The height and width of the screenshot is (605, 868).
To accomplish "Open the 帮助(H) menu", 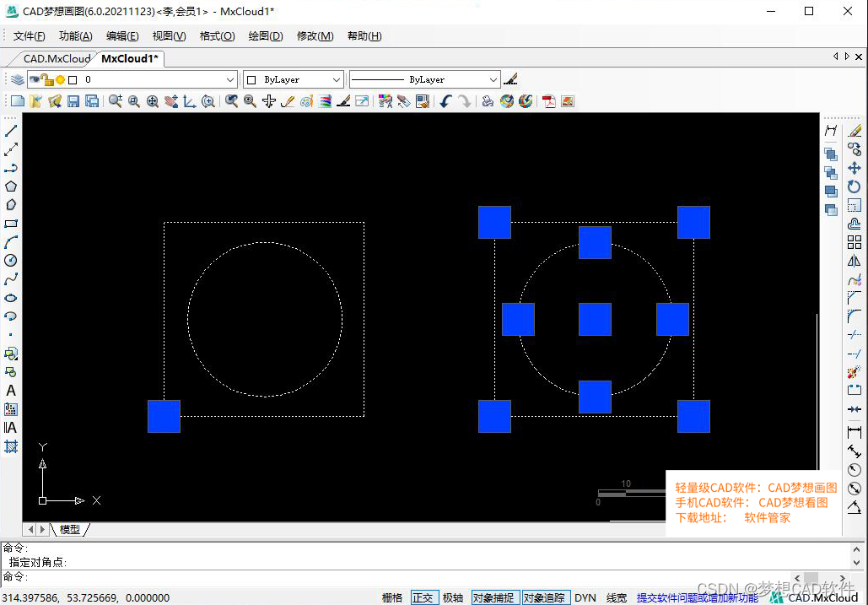I will pos(364,36).
